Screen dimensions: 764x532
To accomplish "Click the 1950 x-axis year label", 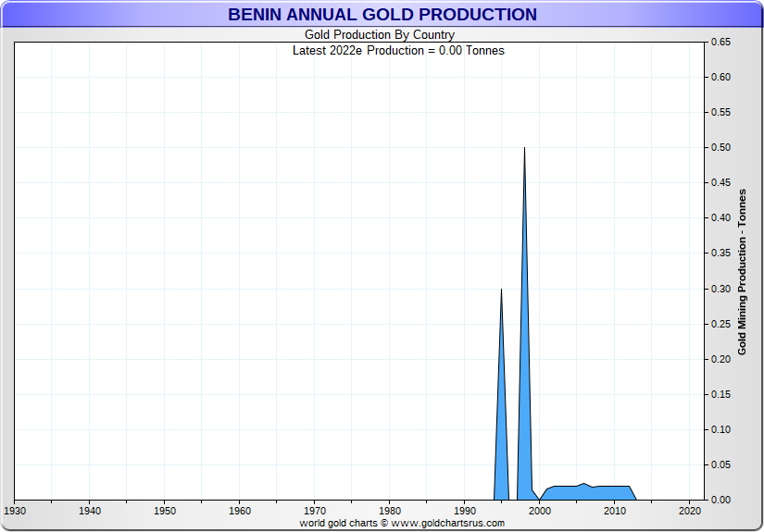I will pos(165,511).
